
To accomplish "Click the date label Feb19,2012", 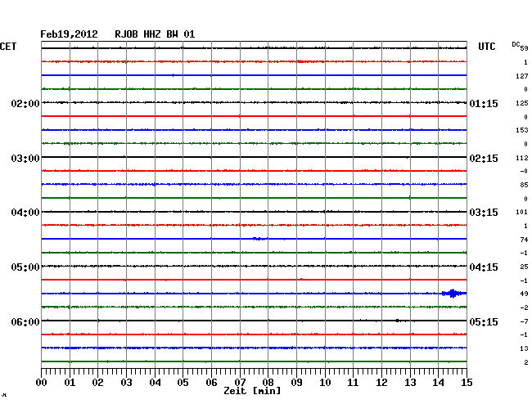I will point(69,34).
